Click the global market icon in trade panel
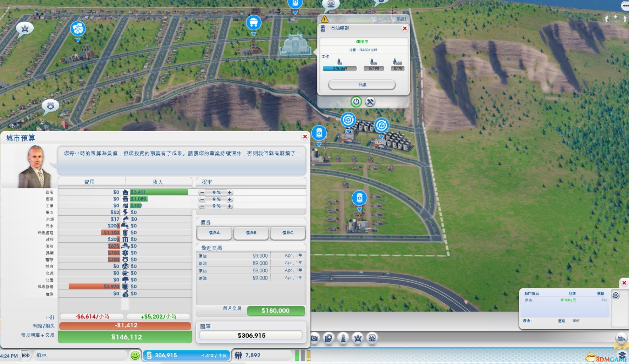The height and width of the screenshot is (364, 629). (x=616, y=295)
